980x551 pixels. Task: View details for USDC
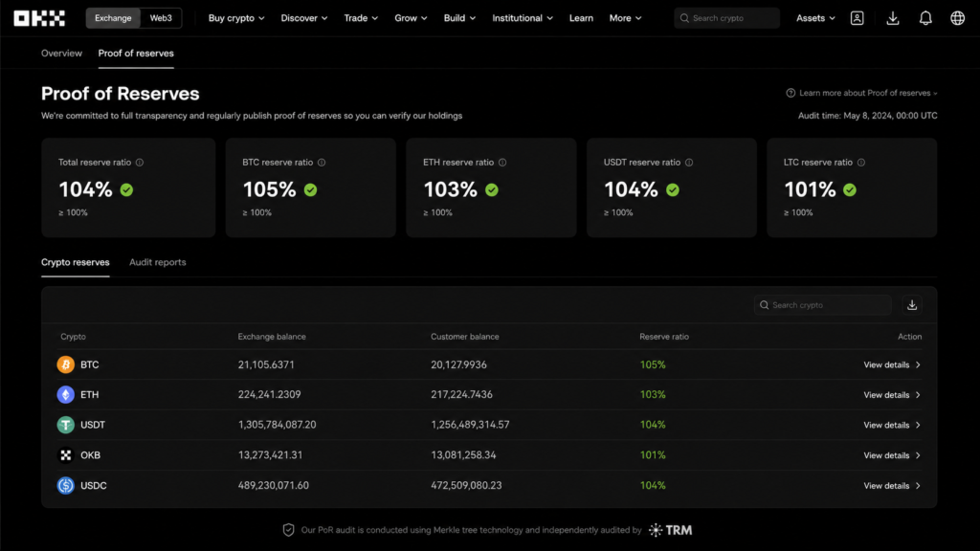[892, 485]
